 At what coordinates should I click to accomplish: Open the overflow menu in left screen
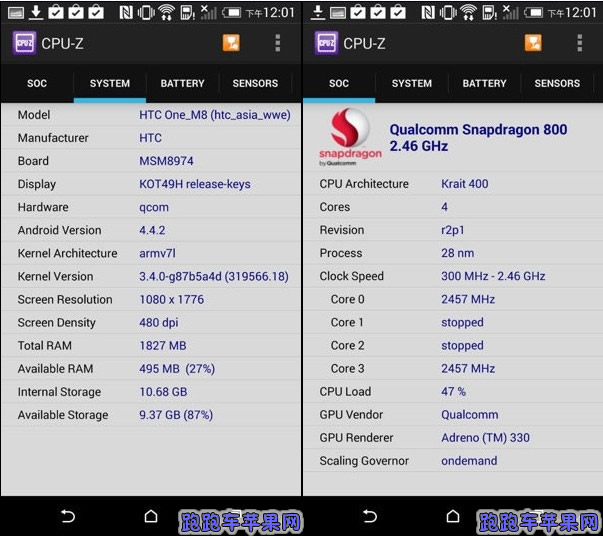[278, 43]
